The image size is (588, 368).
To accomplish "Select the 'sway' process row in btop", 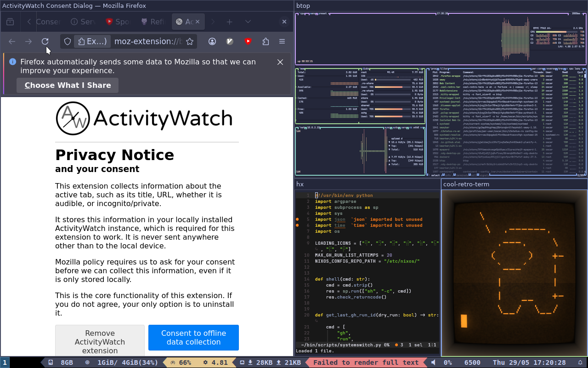I will (508, 80).
